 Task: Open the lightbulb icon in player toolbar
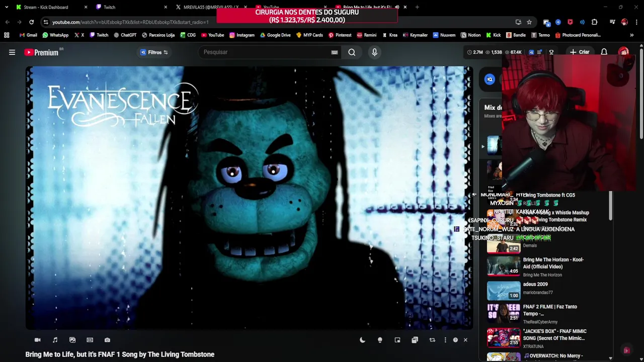tap(380, 340)
